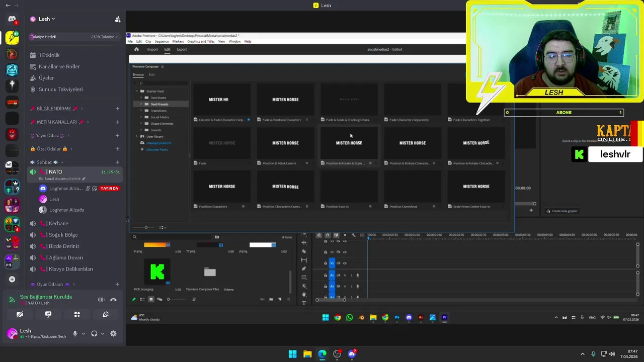
Task: Open the Sequence menu
Action: click(x=162, y=41)
